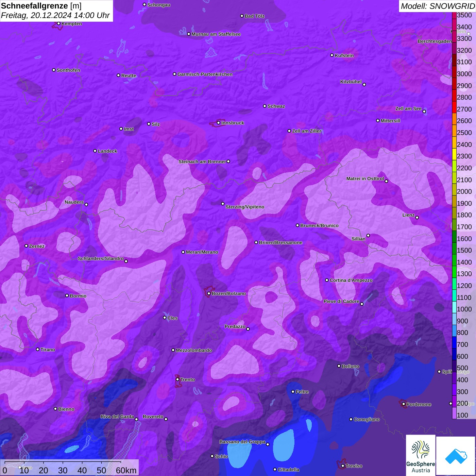This screenshot has height=476, width=476.
Task: Click the "Steinach am Brenner" label
Action: click(x=202, y=161)
